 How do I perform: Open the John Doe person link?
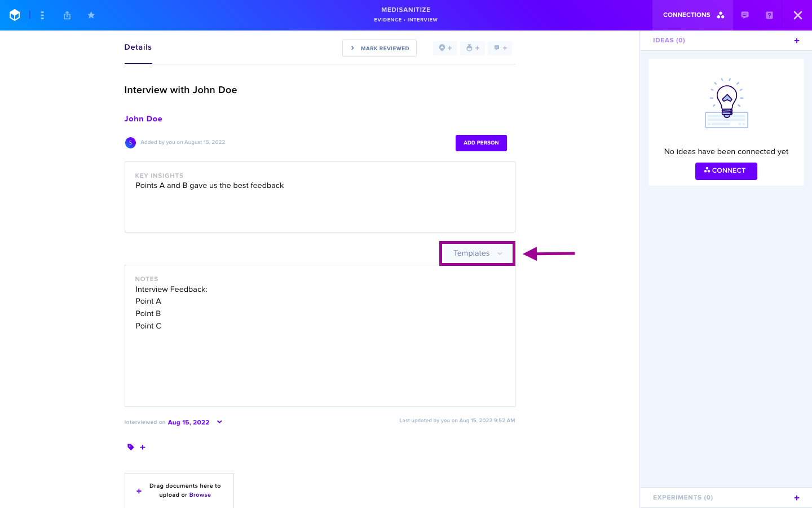pyautogui.click(x=143, y=119)
